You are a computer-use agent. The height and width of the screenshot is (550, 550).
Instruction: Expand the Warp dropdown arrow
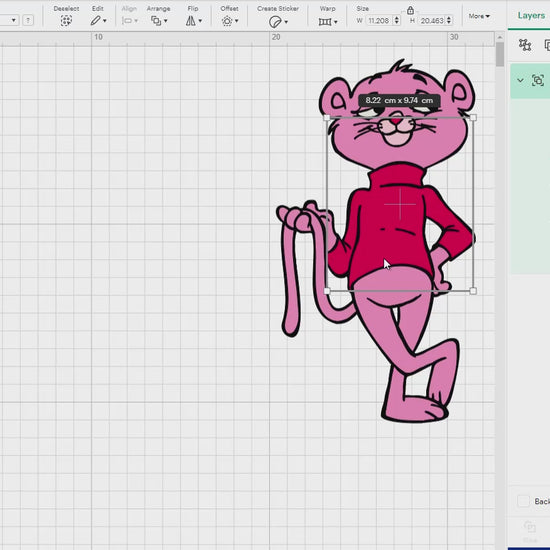click(x=336, y=22)
